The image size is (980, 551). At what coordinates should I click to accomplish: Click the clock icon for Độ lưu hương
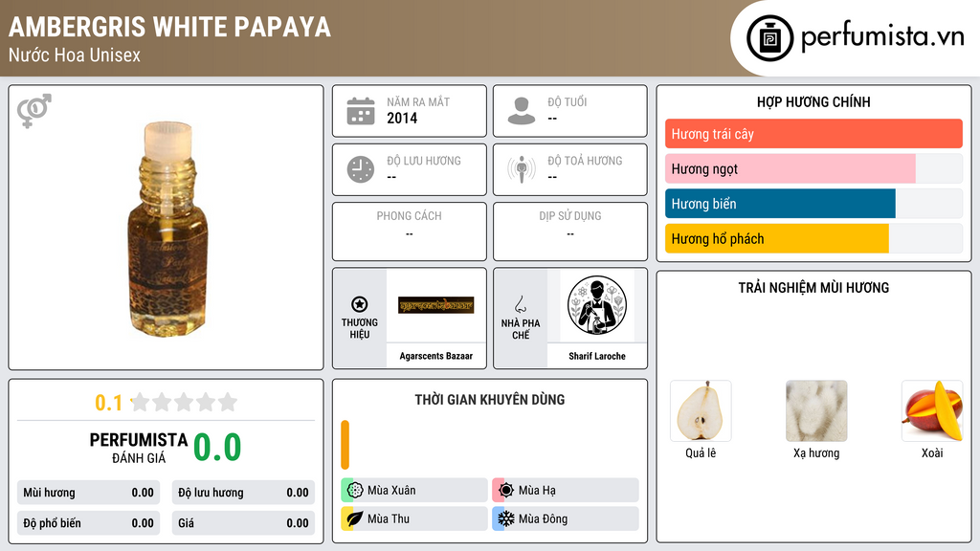click(x=361, y=170)
